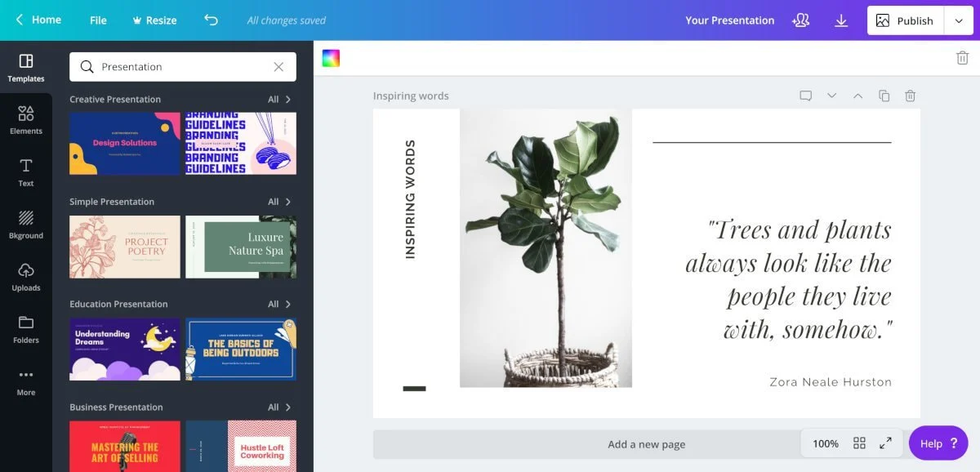Open Resize options

(x=154, y=20)
